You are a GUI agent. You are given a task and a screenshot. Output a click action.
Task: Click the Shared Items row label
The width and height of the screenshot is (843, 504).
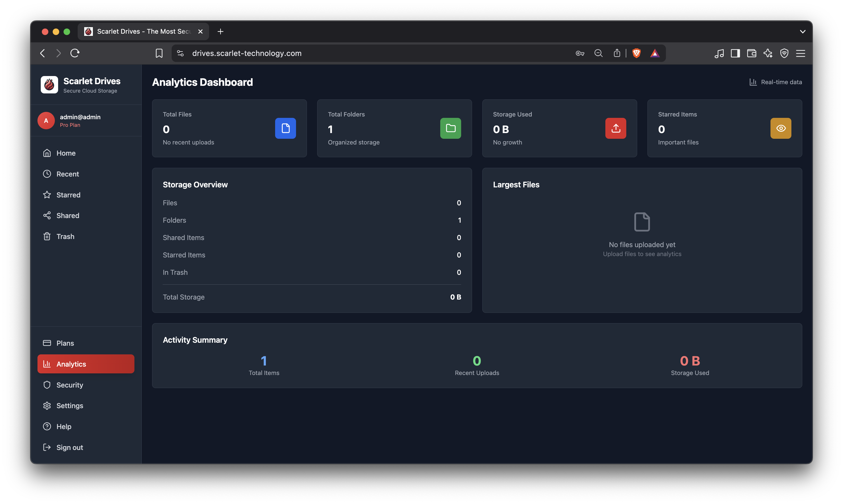tap(183, 238)
